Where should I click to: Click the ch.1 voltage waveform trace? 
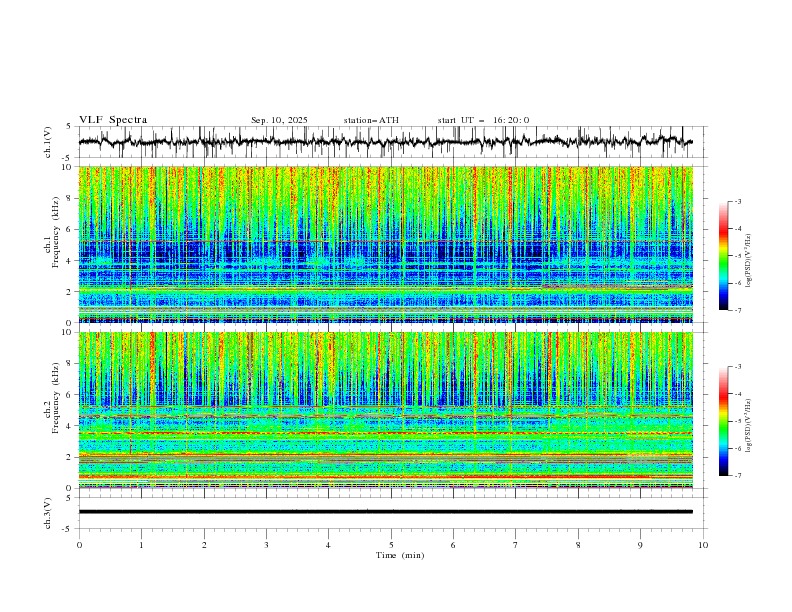[385, 142]
